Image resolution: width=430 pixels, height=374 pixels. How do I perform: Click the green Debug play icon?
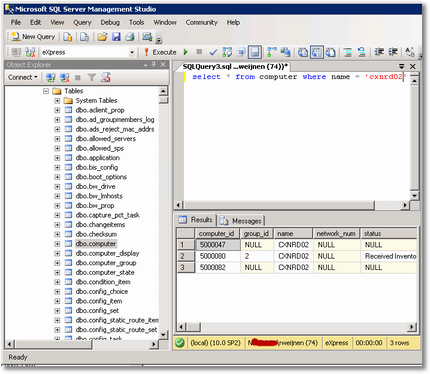coord(186,52)
